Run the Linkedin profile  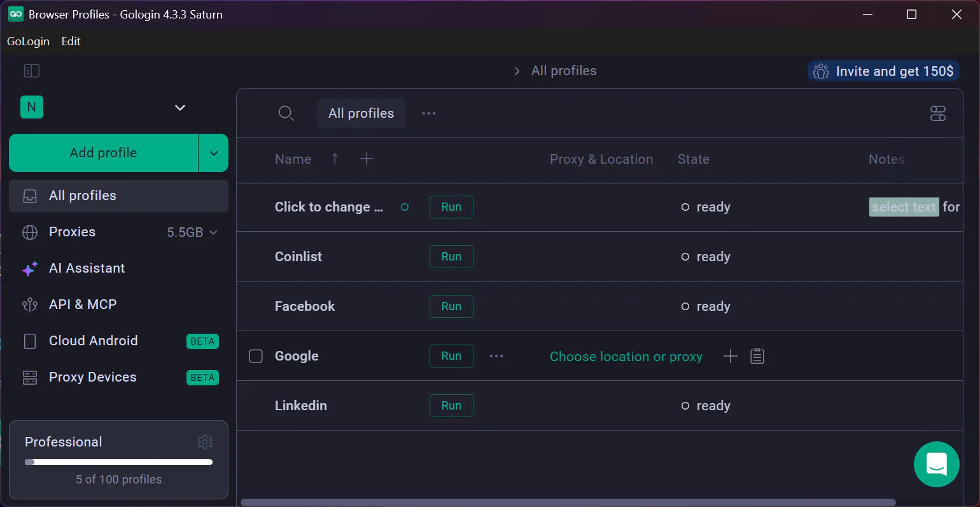(451, 406)
